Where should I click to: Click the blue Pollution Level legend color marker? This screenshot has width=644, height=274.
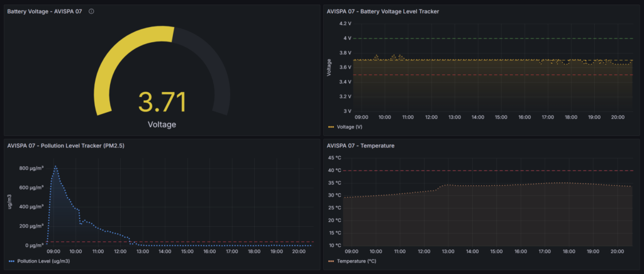(11, 261)
